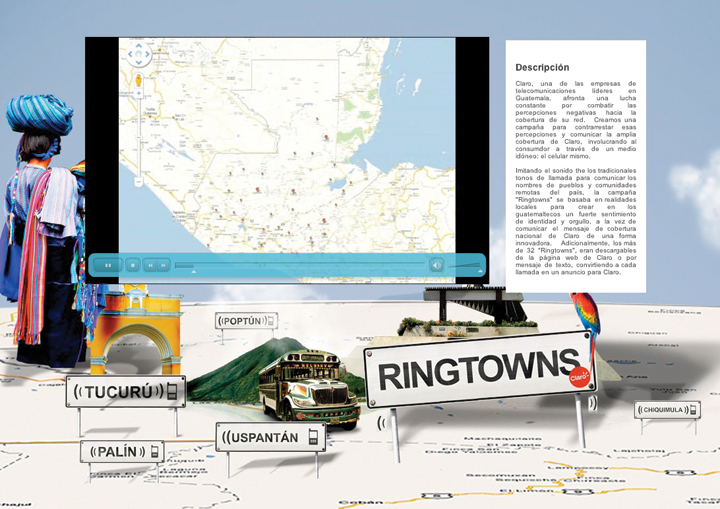Viewport: 720px width, 509px height.
Task: Click the RINGTOWNS title sign
Action: click(480, 369)
